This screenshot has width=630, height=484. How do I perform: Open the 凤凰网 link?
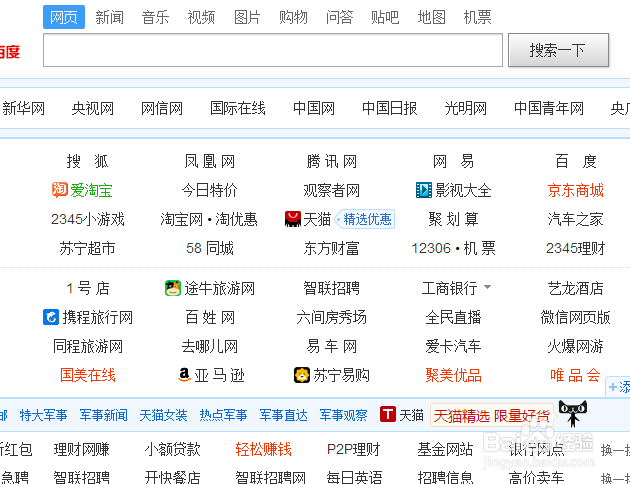tap(209, 161)
